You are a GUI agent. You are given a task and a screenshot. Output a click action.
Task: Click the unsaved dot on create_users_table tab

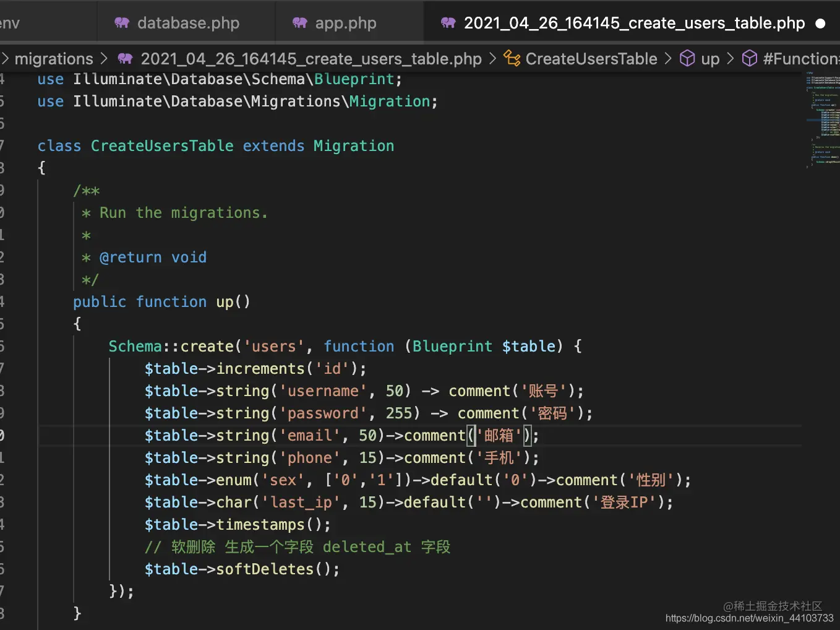click(820, 24)
